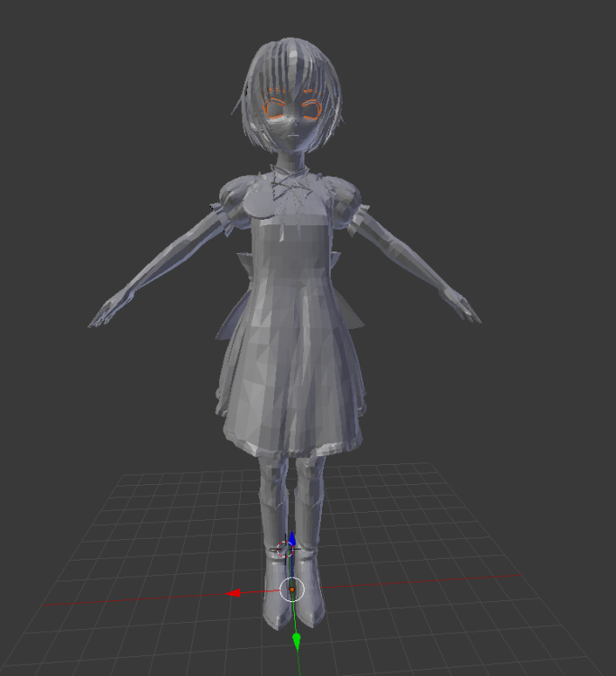Click the character's hair on top of head
The image size is (616, 676).
point(291,60)
